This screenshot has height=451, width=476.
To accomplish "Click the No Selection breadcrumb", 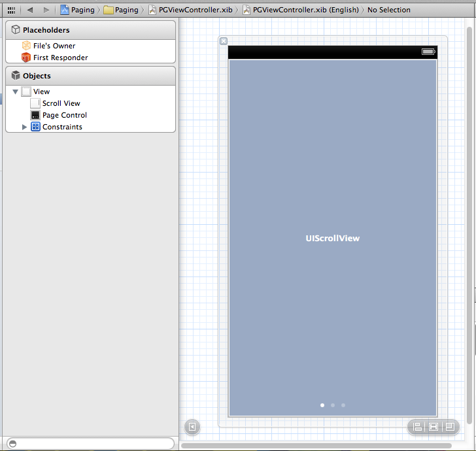I will [x=388, y=10].
